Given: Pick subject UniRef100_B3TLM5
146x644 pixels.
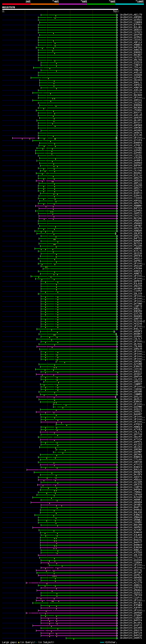Looking at the screenshot, I should 131,135.
